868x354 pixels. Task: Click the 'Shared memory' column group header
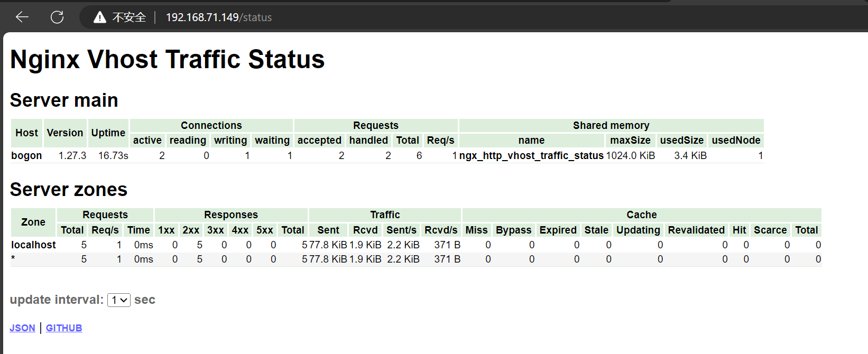click(x=611, y=125)
